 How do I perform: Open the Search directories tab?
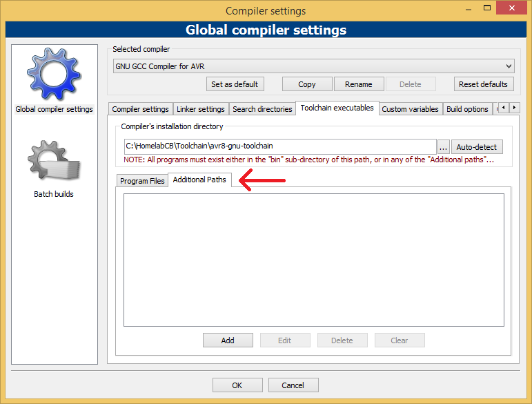[x=262, y=109]
